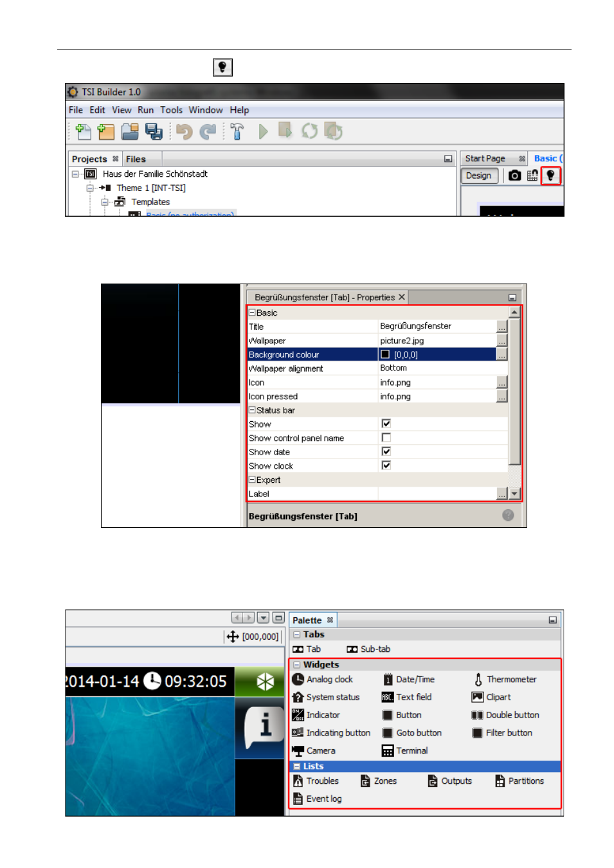Click the new project icon with green plus

click(x=83, y=131)
